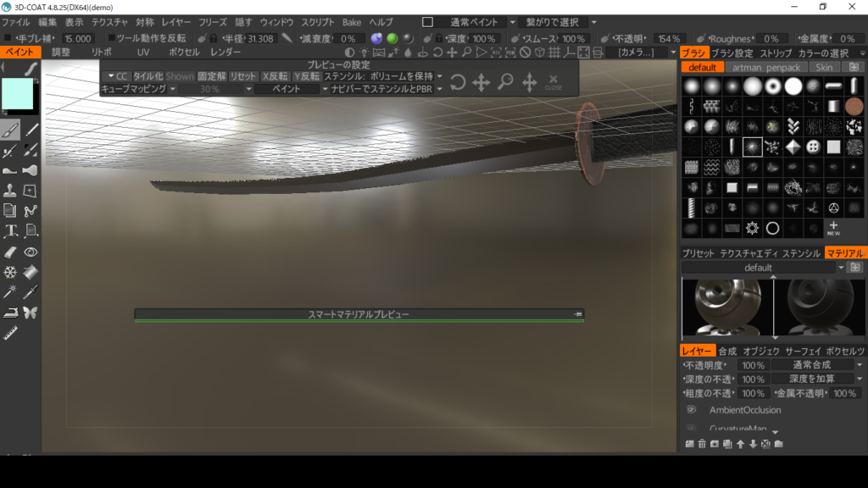Select the brush paint tool in left toolbar
The image size is (868, 488).
[11, 130]
